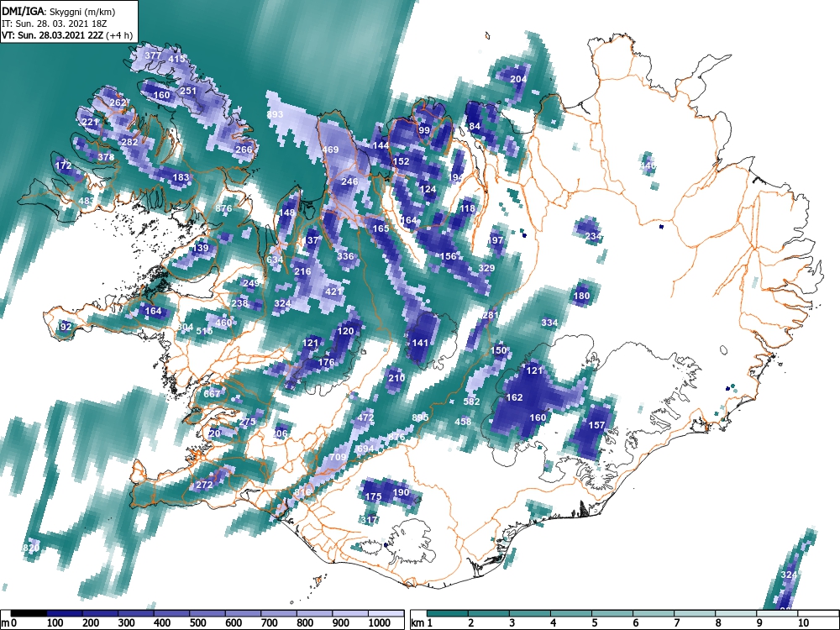The width and height of the screenshot is (840, 630).
Task: Click the 204 visibility value in the north
Action: [x=518, y=79]
